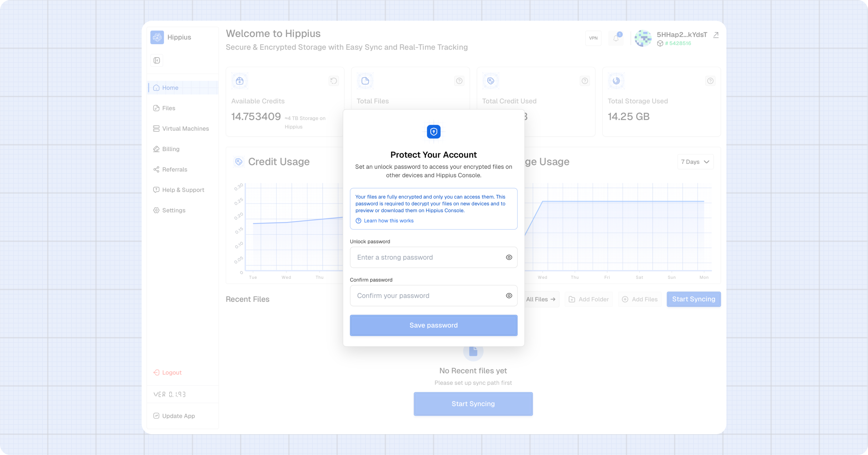Viewport: 868px width, 455px height.
Task: Open Learn how this works link
Action: [x=389, y=221]
